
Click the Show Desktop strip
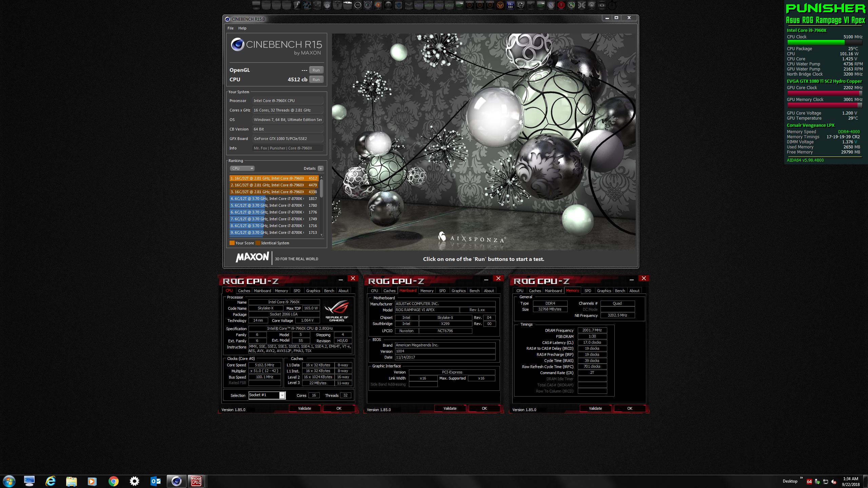click(x=866, y=481)
